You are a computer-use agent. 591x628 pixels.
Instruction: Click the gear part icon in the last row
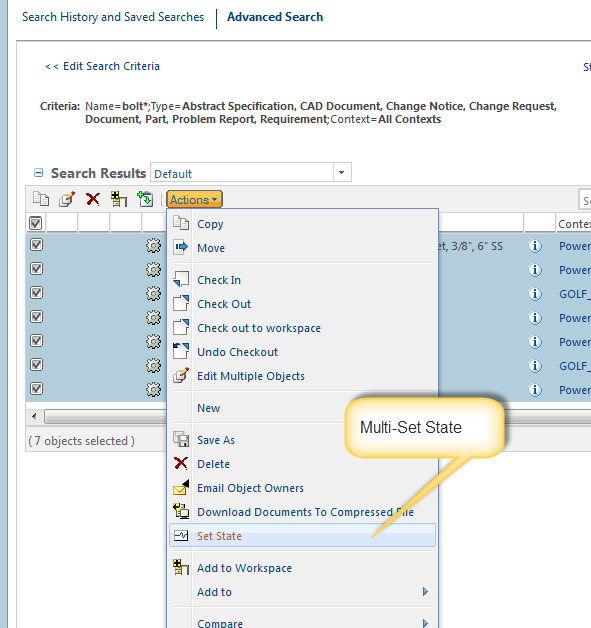click(x=153, y=389)
